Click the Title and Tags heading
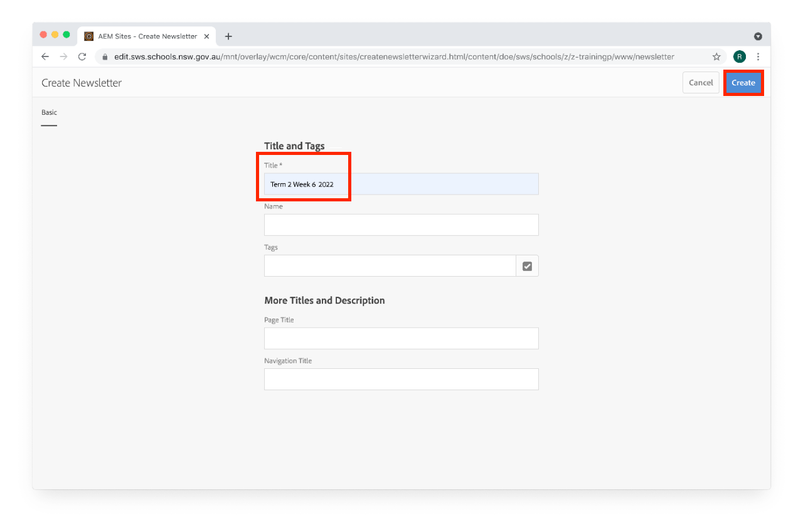 (x=294, y=146)
